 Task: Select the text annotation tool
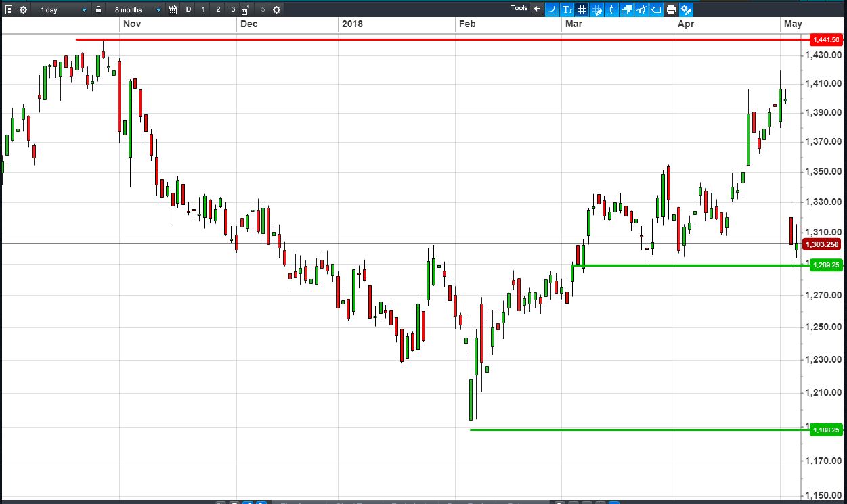pos(567,9)
